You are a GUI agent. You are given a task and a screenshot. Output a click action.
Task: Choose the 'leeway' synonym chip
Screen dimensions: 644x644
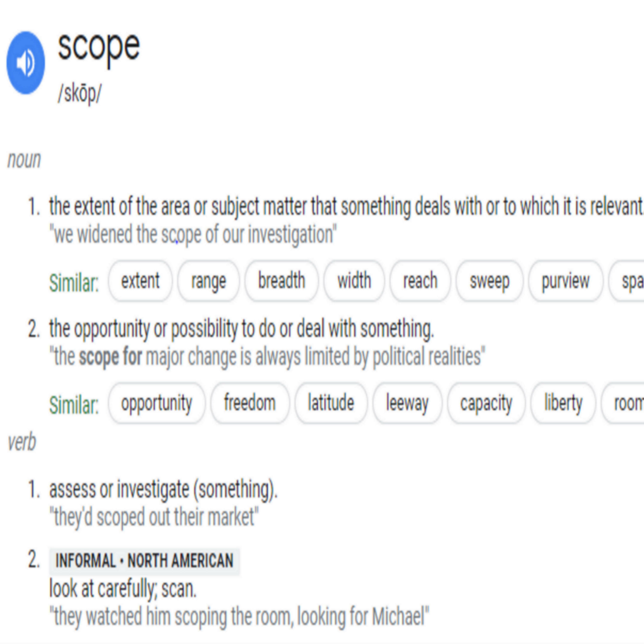coord(407,403)
